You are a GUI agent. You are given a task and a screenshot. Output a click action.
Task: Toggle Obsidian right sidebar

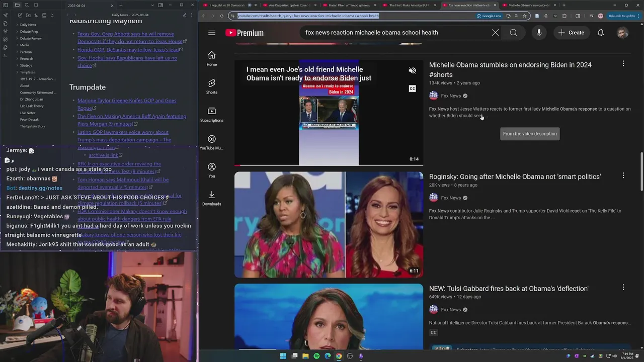click(160, 5)
